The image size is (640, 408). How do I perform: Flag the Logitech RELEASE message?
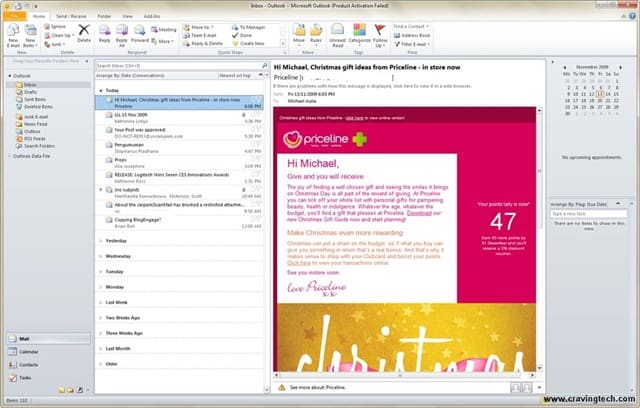256,175
